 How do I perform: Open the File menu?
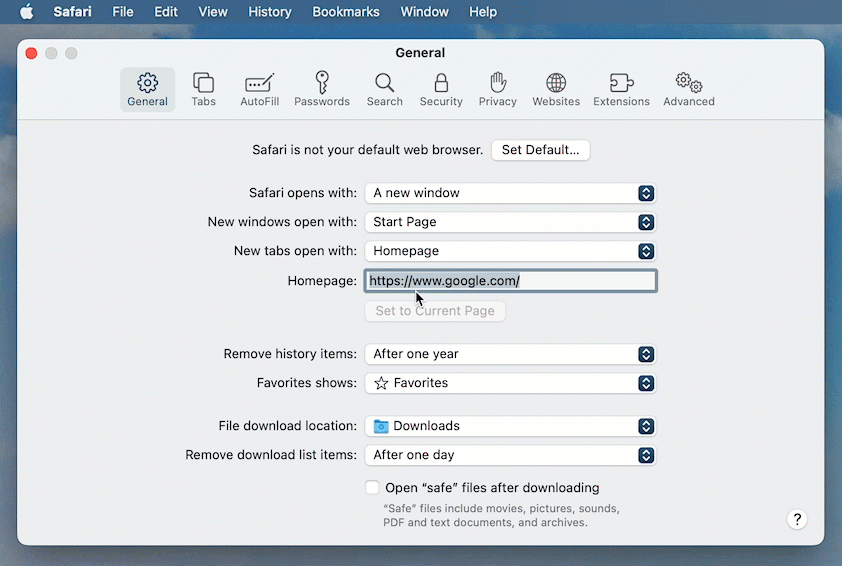coord(122,11)
